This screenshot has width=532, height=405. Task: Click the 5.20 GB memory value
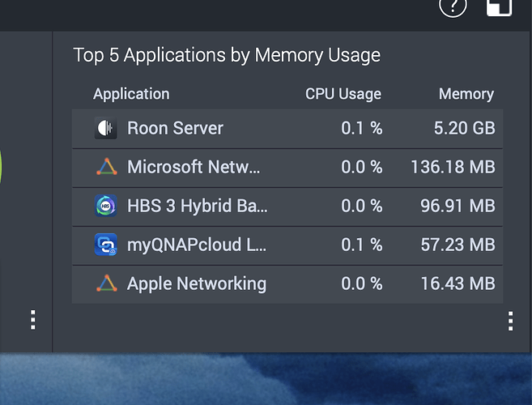(465, 128)
